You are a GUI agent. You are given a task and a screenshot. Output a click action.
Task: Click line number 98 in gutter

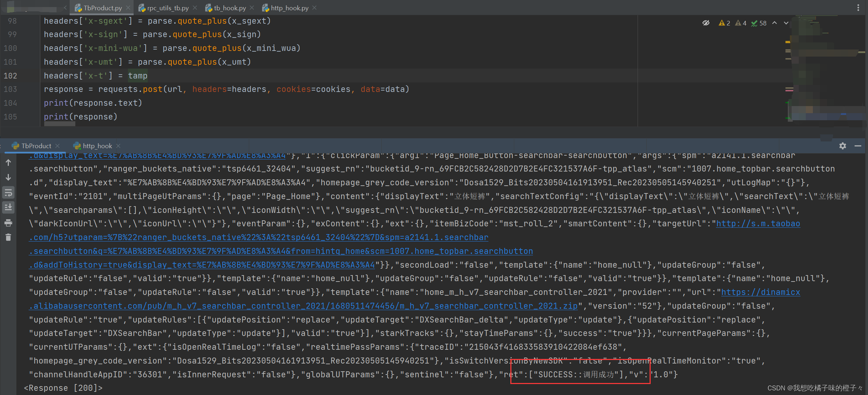[12, 21]
